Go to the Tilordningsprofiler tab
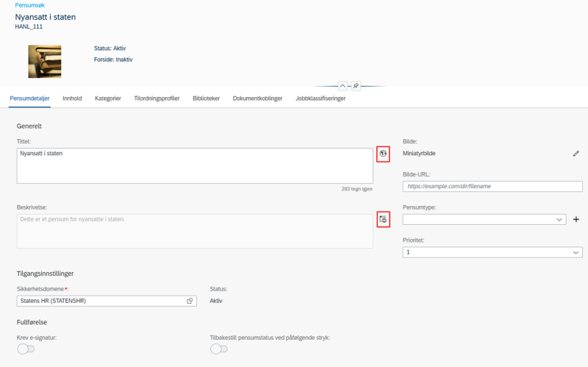The width and height of the screenshot is (588, 367). [x=157, y=99]
